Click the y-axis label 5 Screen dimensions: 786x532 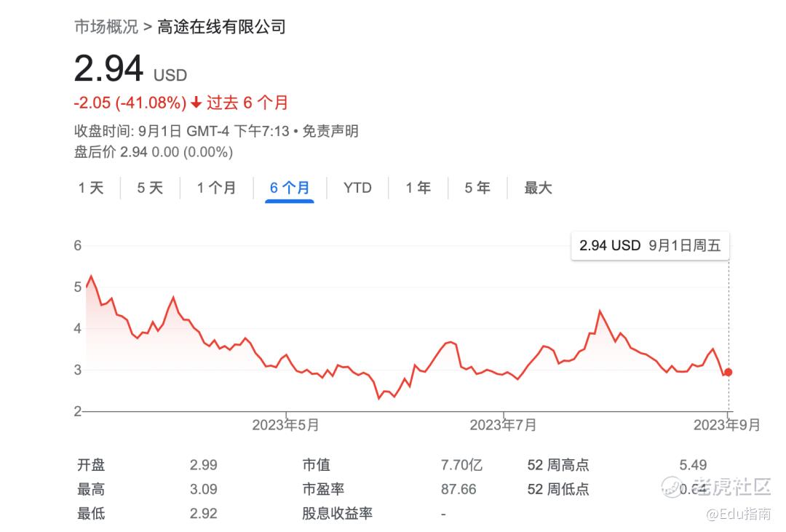[x=78, y=287]
